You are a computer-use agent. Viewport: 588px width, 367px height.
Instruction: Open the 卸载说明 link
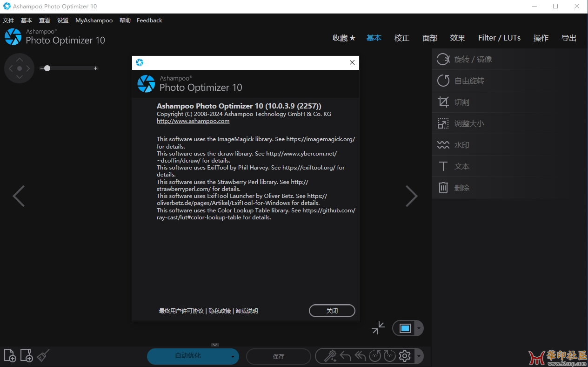point(247,311)
